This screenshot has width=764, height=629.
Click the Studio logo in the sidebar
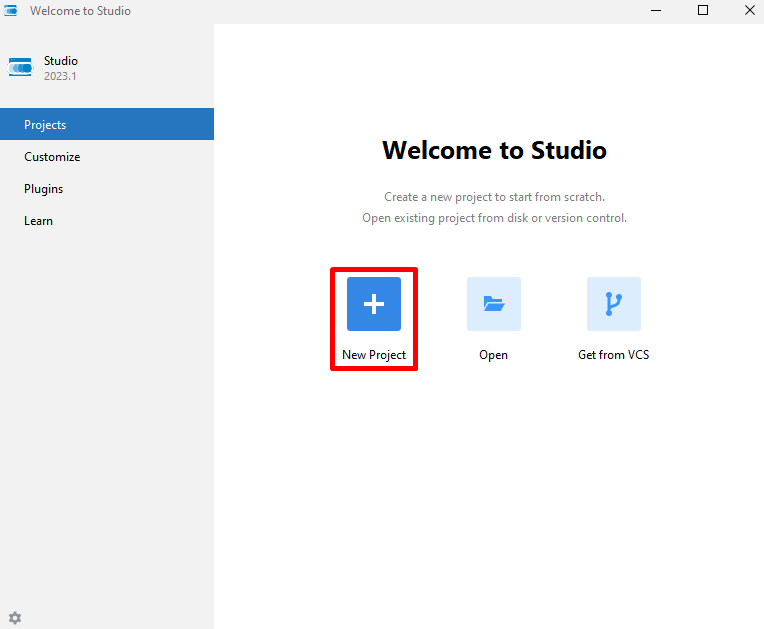click(x=21, y=68)
